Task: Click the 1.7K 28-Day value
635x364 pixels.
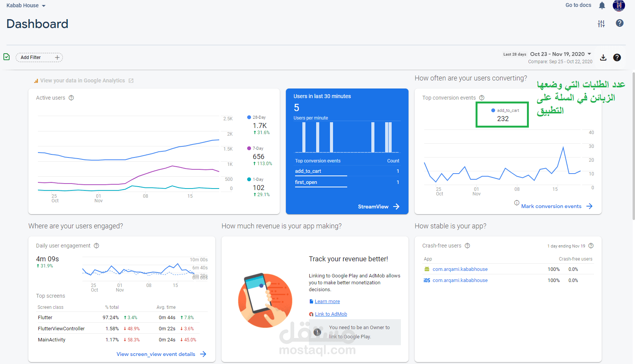Action: (x=260, y=126)
